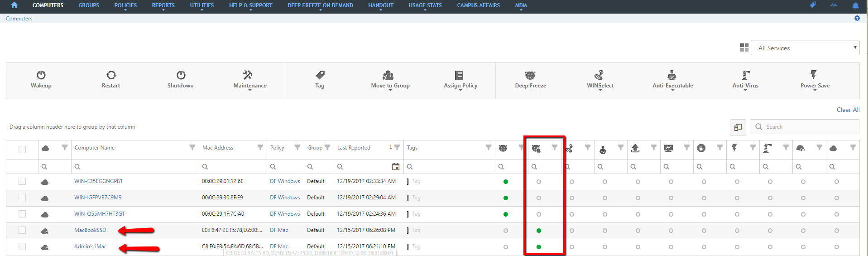Open the Reports menu

[163, 5]
